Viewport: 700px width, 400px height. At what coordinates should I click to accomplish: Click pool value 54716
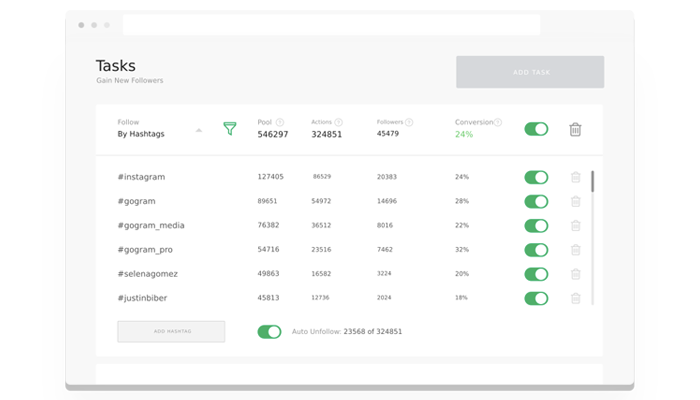(268, 249)
